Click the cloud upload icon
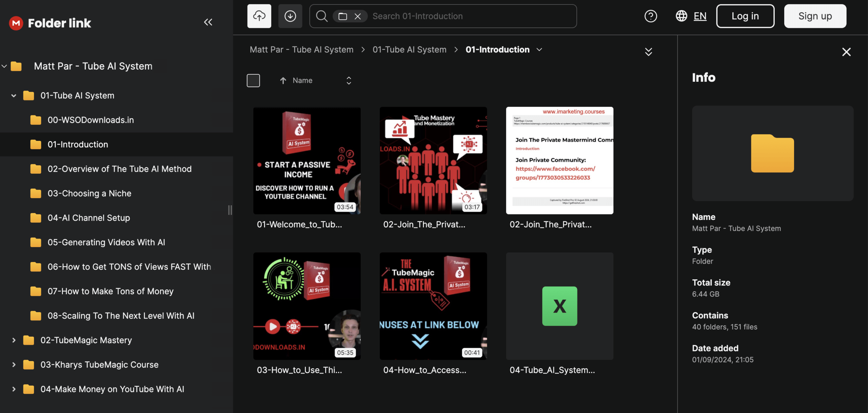The height and width of the screenshot is (413, 868). 259,16
